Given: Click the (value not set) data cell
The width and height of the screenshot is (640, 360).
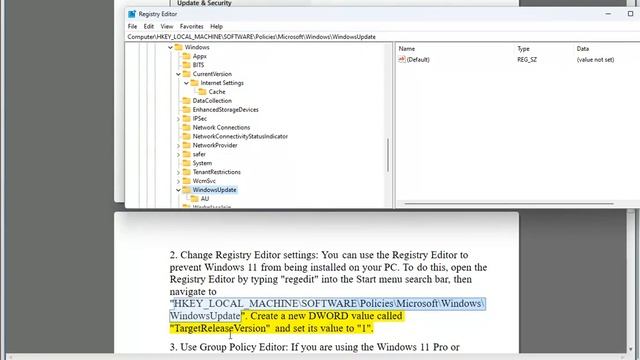Looking at the screenshot, I should pyautogui.click(x=595, y=60).
